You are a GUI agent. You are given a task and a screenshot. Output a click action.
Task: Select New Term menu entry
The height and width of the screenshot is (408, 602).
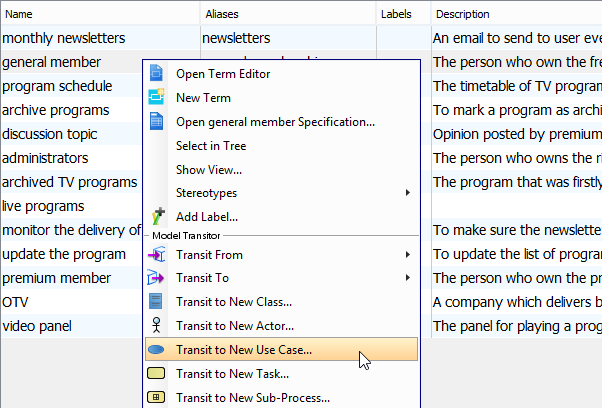[x=281, y=97]
